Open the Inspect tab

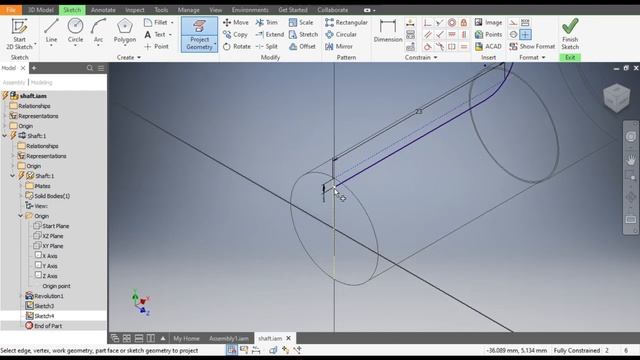[x=135, y=10]
